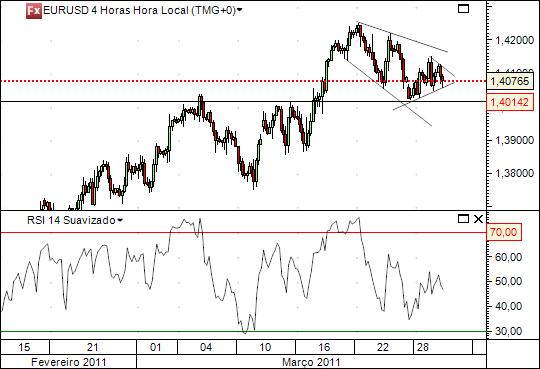Screen dimensions: 540x369
Task: Select date 28 on the time axis
Action: pyautogui.click(x=423, y=347)
